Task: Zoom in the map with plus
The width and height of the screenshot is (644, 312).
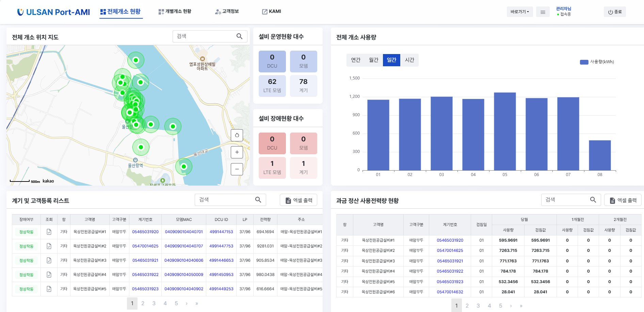Action: (x=237, y=152)
